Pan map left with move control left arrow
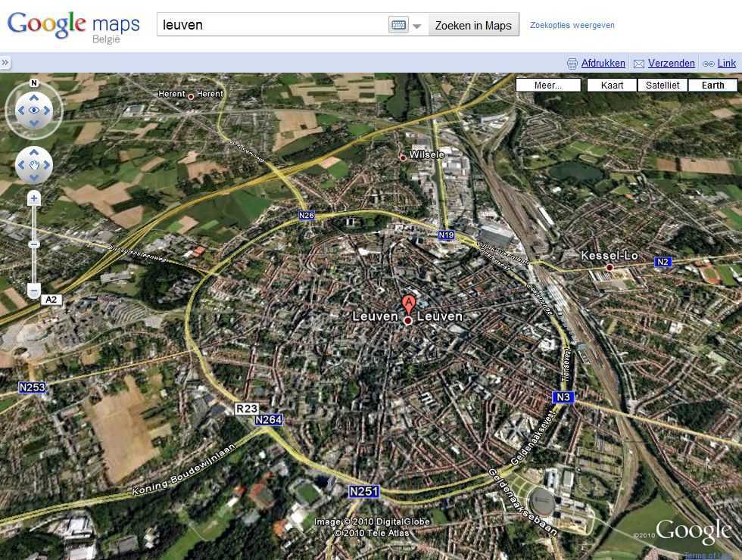Screen dimensions: 742x560 (21, 165)
